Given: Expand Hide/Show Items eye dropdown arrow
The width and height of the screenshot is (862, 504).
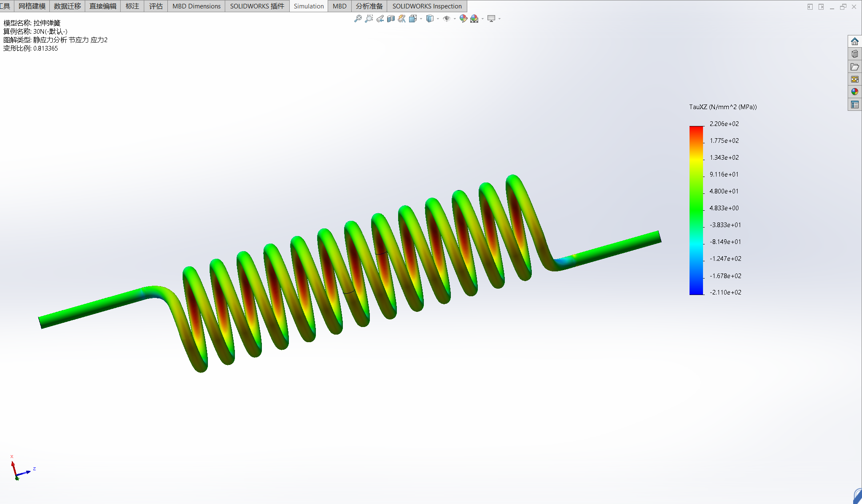Looking at the screenshot, I should (455, 19).
